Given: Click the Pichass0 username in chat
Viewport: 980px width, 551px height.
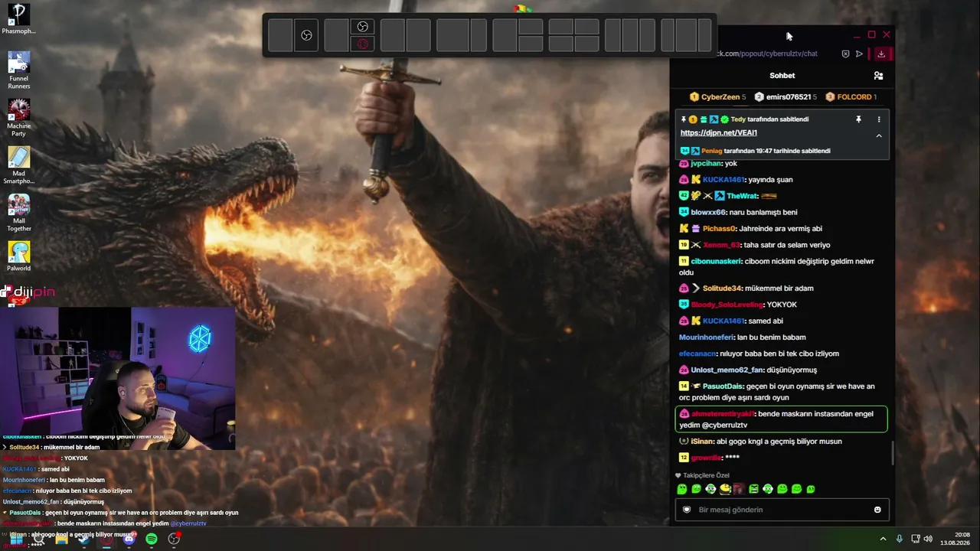Looking at the screenshot, I should 719,229.
